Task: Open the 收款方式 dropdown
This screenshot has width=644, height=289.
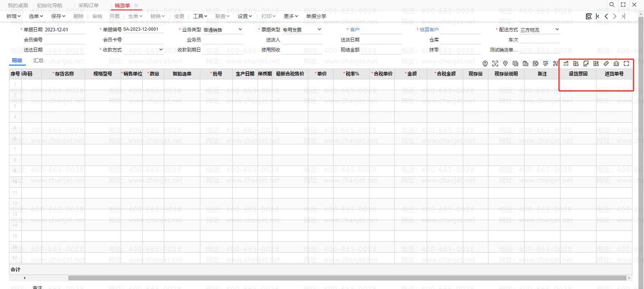Action: pos(161,50)
